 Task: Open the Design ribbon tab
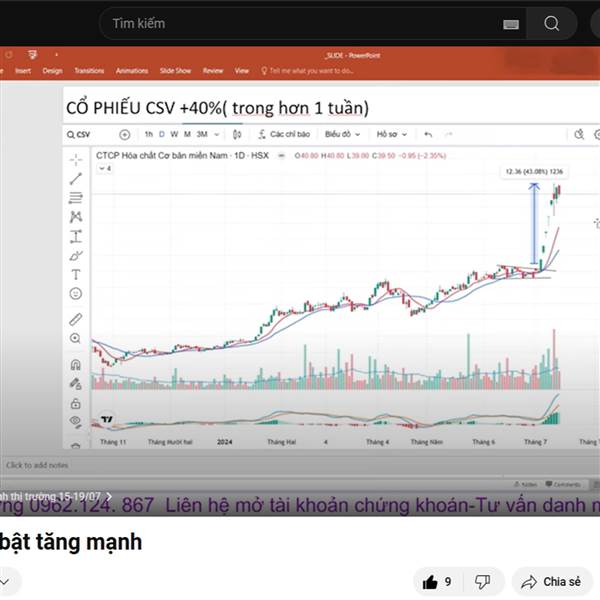tap(52, 71)
